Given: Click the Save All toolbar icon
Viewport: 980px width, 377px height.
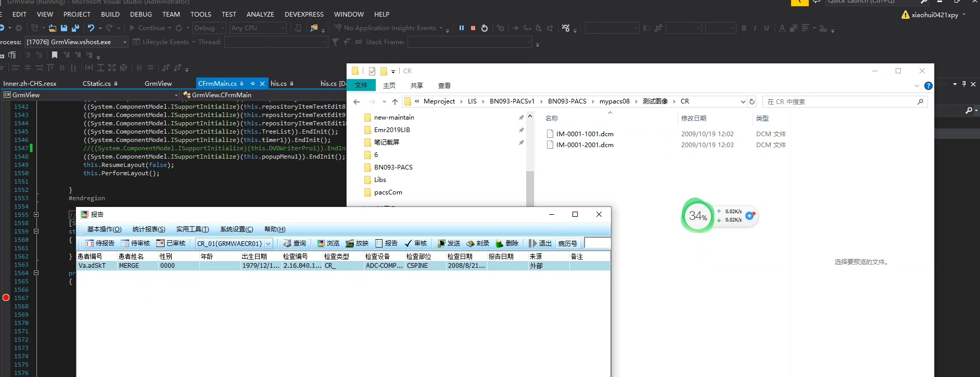Looking at the screenshot, I should [x=75, y=28].
